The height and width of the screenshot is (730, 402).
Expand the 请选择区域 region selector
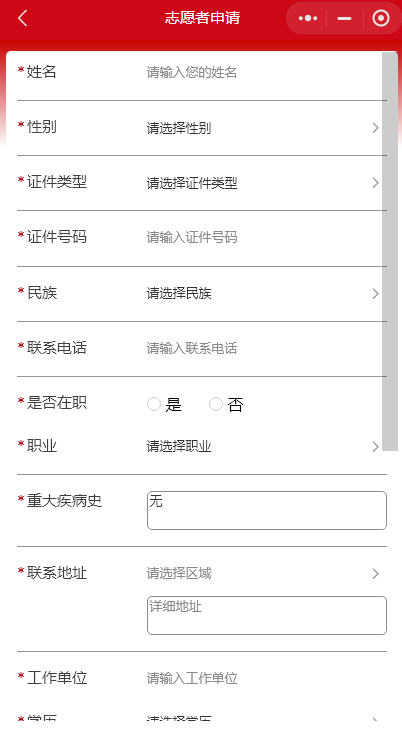[263, 573]
